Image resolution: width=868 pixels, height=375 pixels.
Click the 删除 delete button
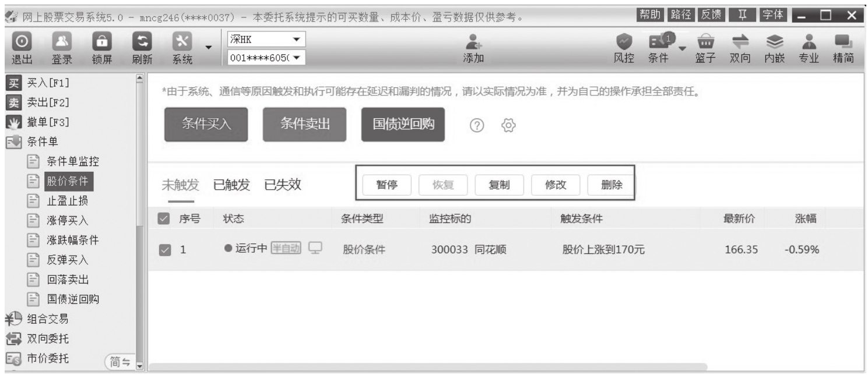pyautogui.click(x=612, y=186)
